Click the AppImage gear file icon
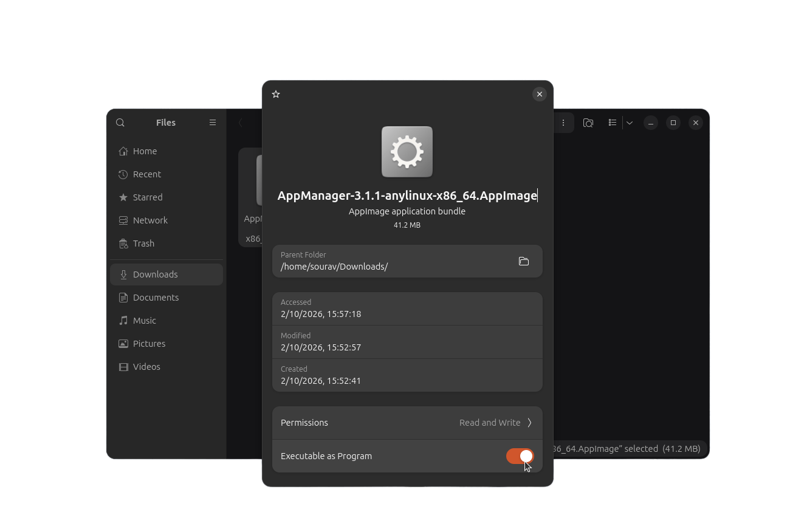This screenshot has width=790, height=532. (407, 152)
